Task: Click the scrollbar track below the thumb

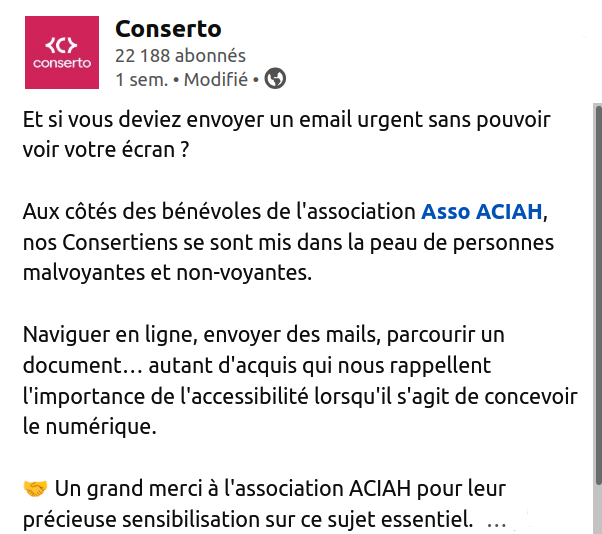Action: tap(598, 509)
